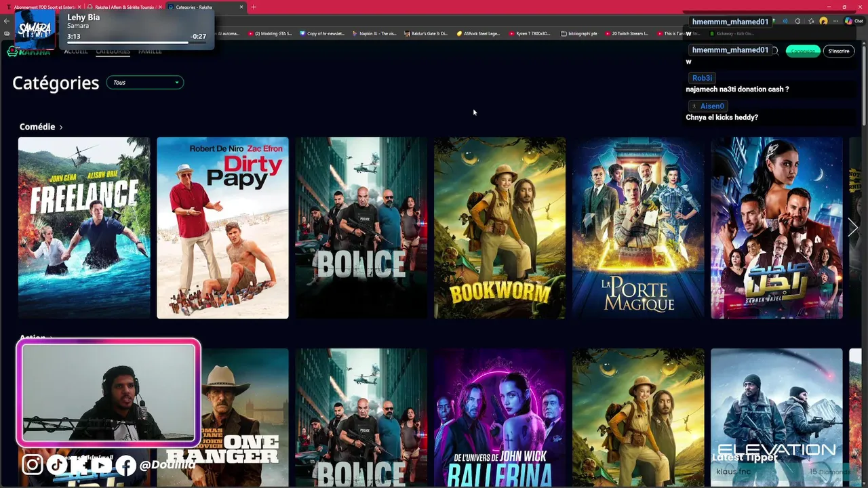Open the Ryzen 7 7800x3D bookmark
Screen dimensions: 868x488
pos(530,33)
